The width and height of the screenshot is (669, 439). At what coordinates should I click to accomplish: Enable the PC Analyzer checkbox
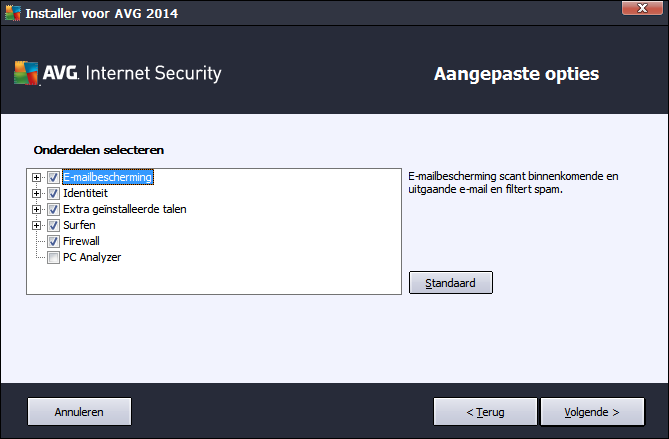53,257
